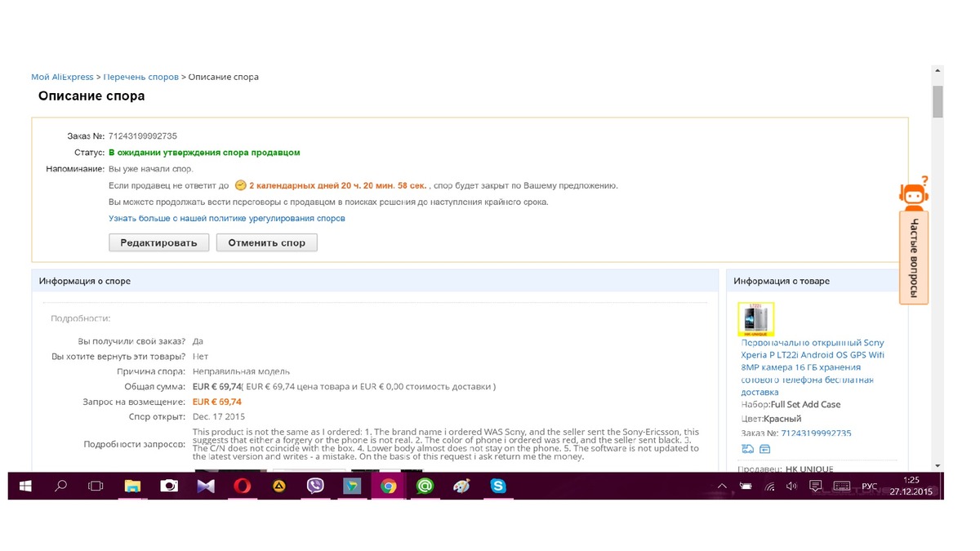
Task: Select the Подробности: section label
Action: tap(81, 318)
